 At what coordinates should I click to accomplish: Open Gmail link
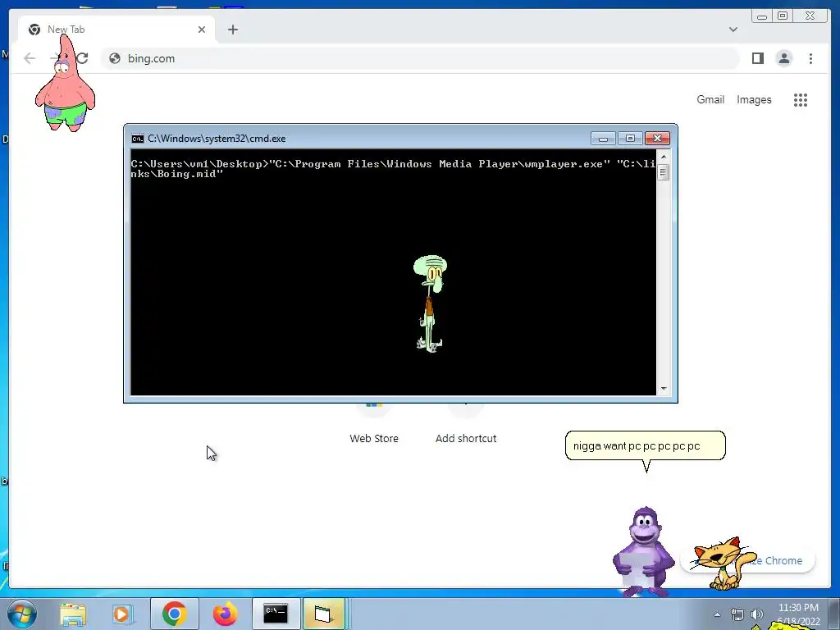[x=710, y=99]
